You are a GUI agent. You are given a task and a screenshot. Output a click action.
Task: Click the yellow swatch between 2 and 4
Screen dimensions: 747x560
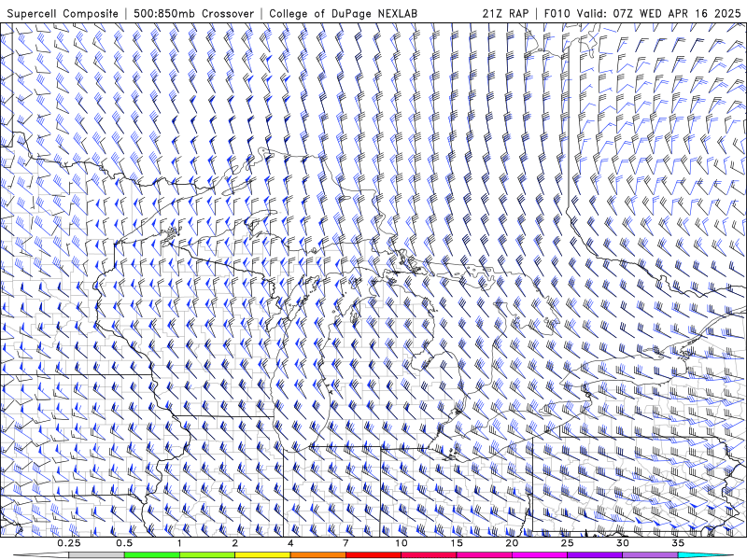pyautogui.click(x=262, y=555)
